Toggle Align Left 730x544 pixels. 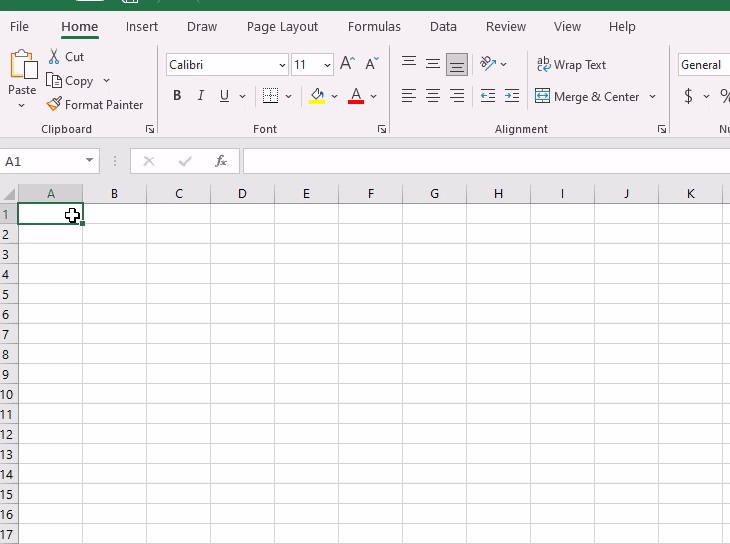(x=409, y=96)
